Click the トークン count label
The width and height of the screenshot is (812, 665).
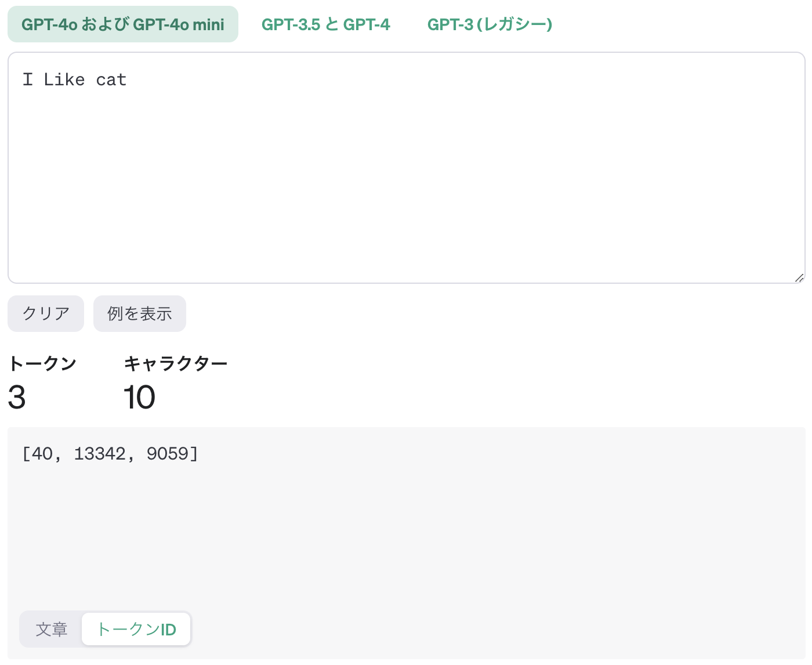click(42, 363)
